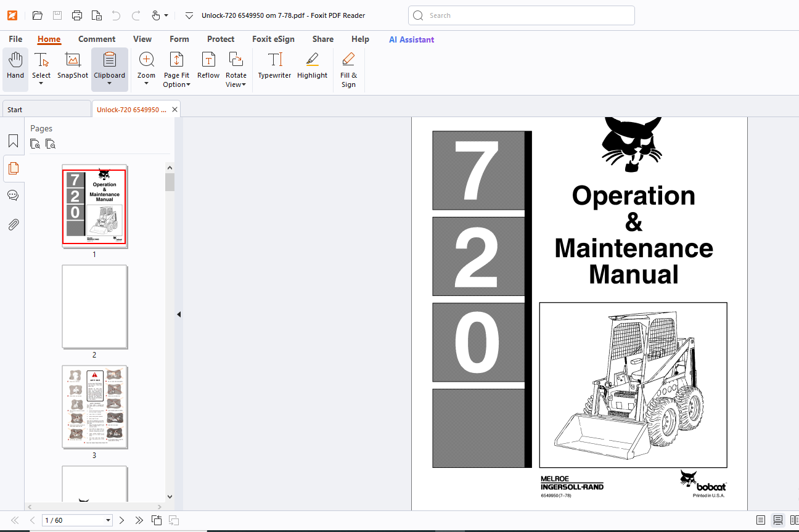The image size is (799, 532).
Task: Select the Typewriter tool
Action: [x=274, y=67]
